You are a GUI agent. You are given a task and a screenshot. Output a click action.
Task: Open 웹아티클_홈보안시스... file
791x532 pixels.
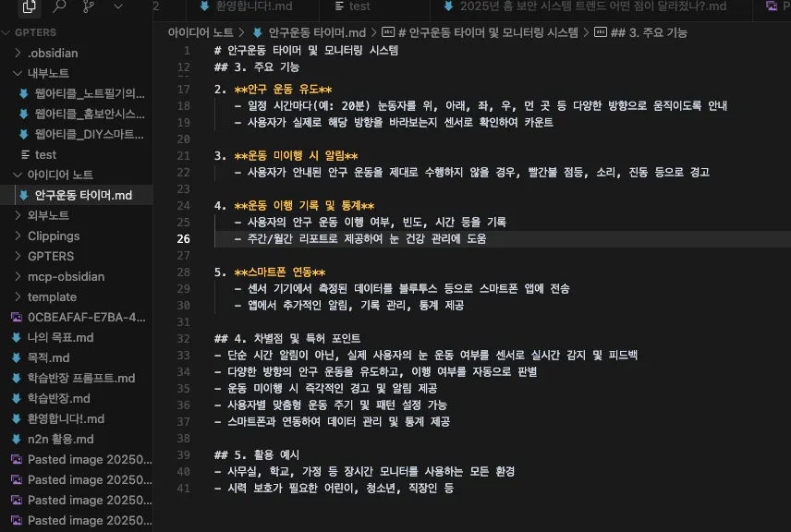(90, 114)
